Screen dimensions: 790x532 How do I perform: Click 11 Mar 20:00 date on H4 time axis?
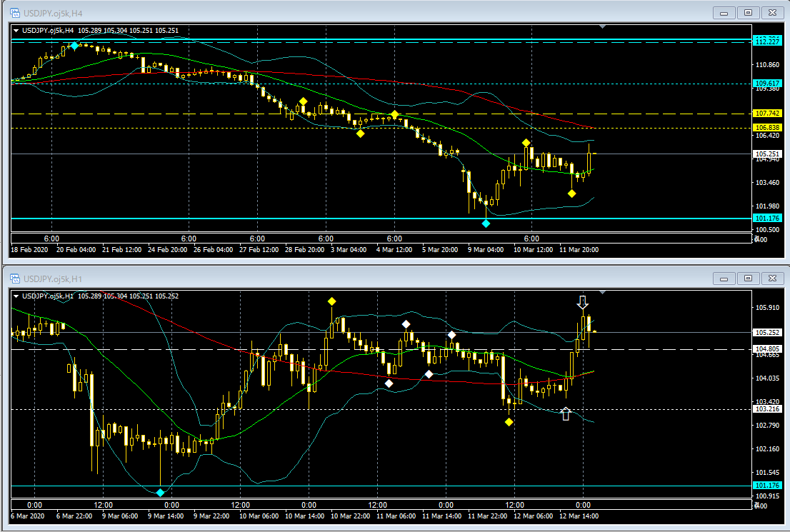[579, 250]
